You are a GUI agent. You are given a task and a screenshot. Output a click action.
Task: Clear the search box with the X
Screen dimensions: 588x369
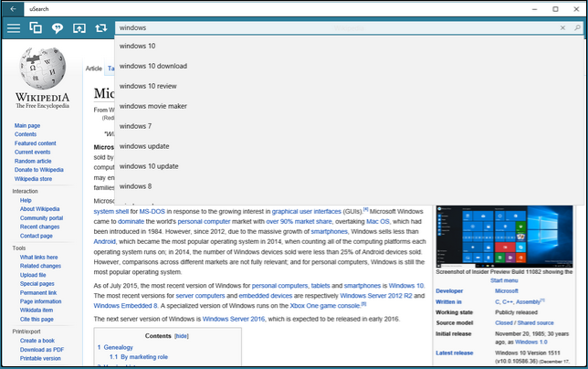tap(562, 27)
